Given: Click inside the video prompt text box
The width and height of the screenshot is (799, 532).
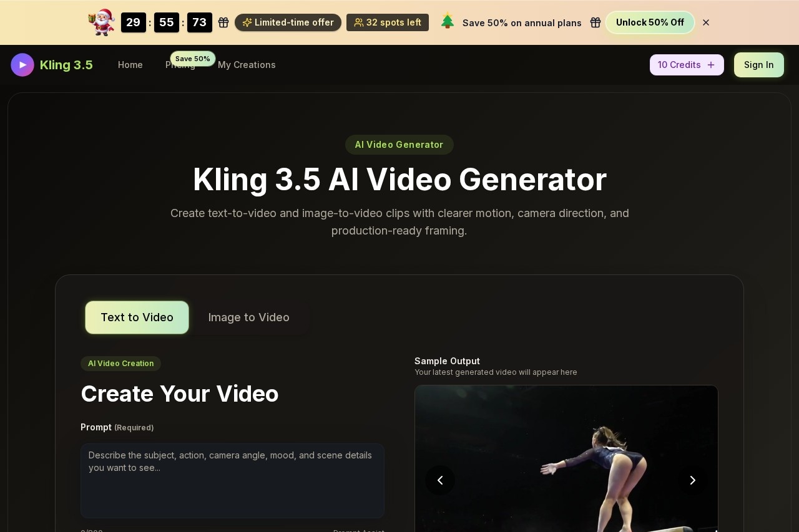Looking at the screenshot, I should click(x=232, y=480).
